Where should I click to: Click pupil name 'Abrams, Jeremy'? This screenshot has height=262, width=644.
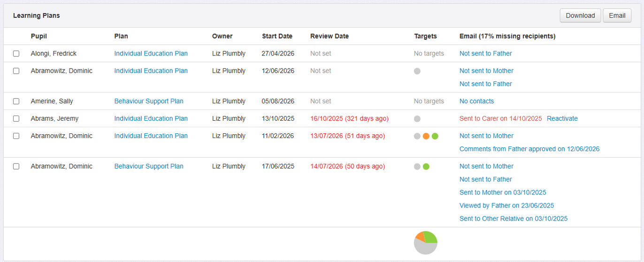point(54,118)
